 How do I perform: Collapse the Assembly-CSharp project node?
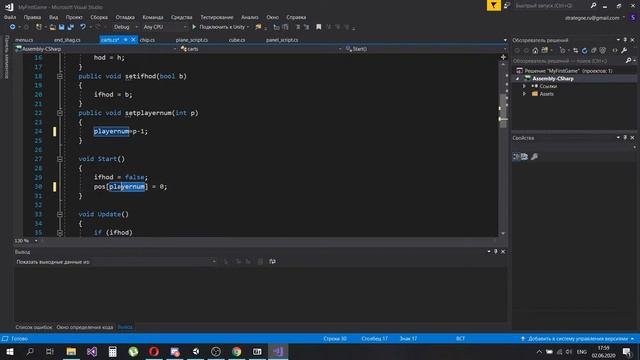[518, 78]
